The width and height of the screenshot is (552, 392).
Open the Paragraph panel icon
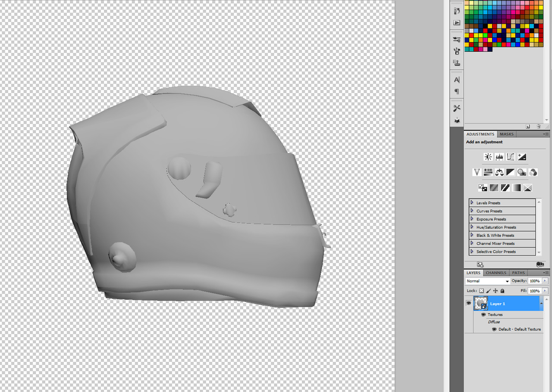[x=457, y=91]
